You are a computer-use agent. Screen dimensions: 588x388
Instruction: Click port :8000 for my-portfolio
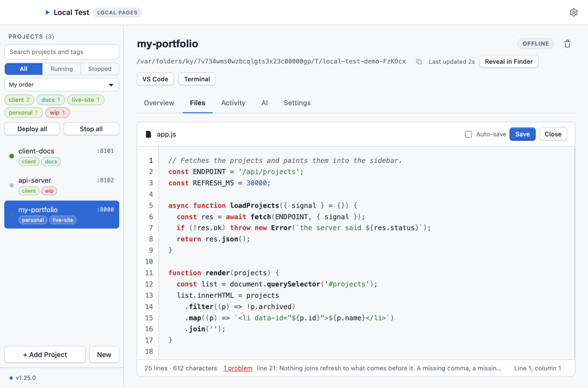point(105,210)
